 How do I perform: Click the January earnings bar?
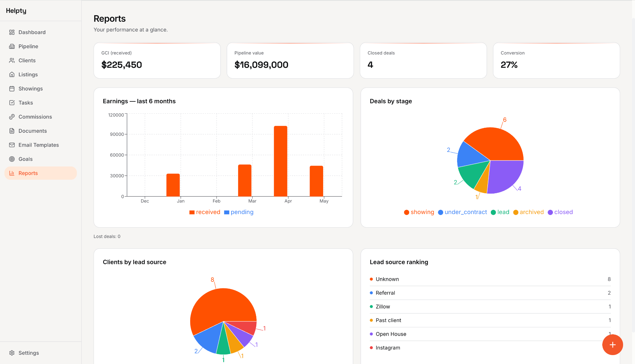pos(173,185)
